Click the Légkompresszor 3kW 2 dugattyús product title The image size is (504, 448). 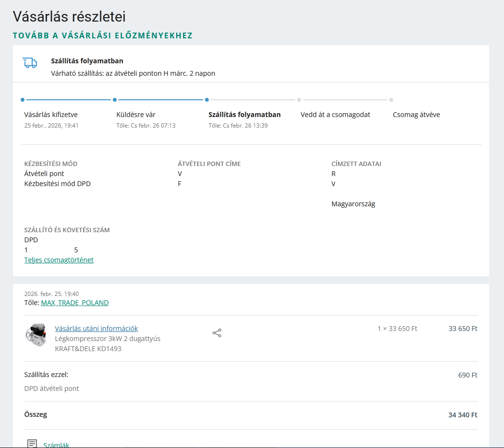[108, 339]
